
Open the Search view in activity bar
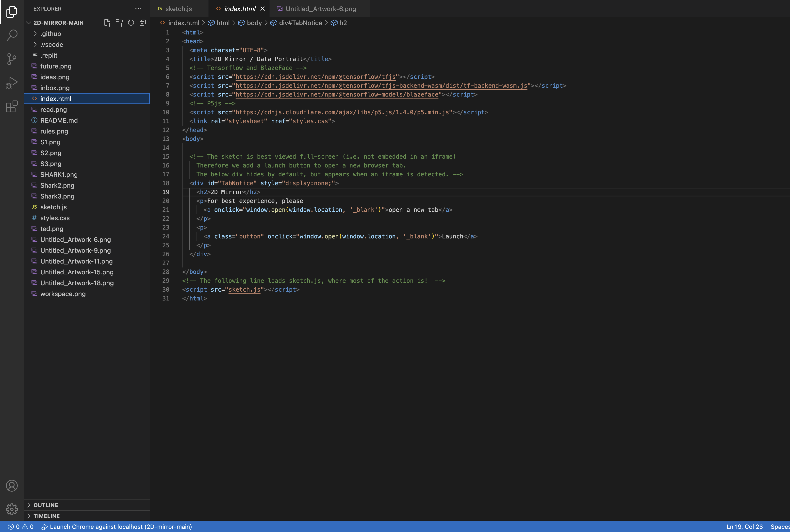12,35
